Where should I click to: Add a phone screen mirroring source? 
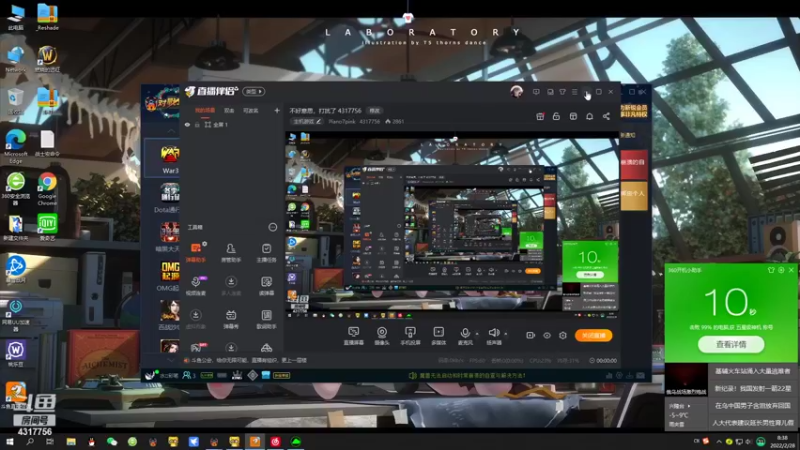[x=410, y=336]
